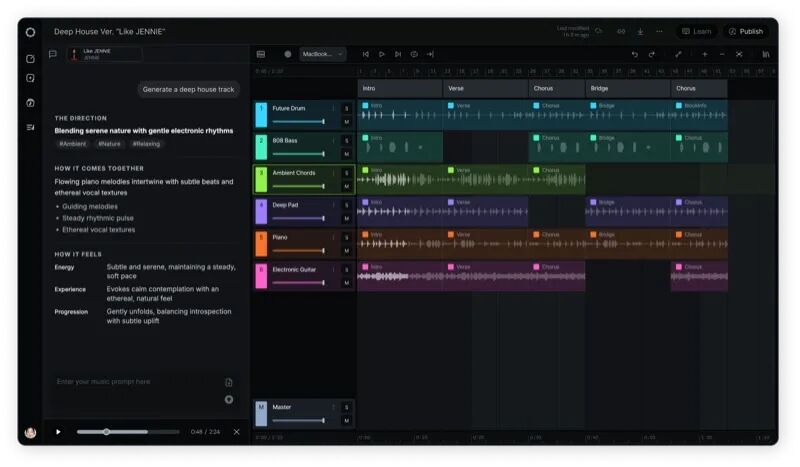Open the playlist queue icon in sidebar
Image resolution: width=800 pixels, height=467 pixels.
(30, 127)
